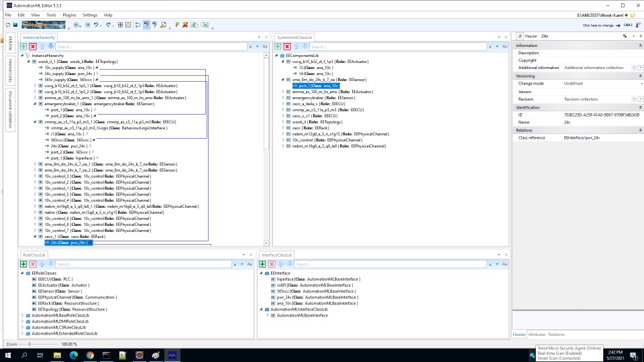Open the Document validation side tab
Image resolution: width=644 pixels, height=362 pixels.
(x=10, y=109)
